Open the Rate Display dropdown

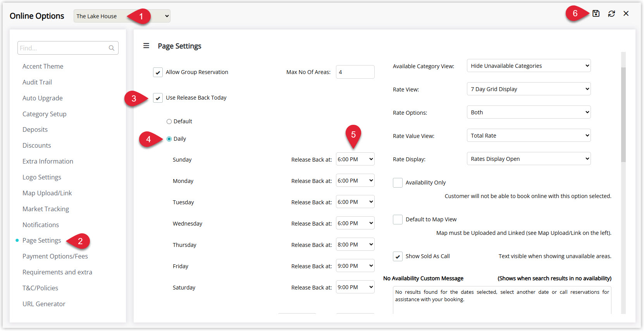pyautogui.click(x=529, y=159)
